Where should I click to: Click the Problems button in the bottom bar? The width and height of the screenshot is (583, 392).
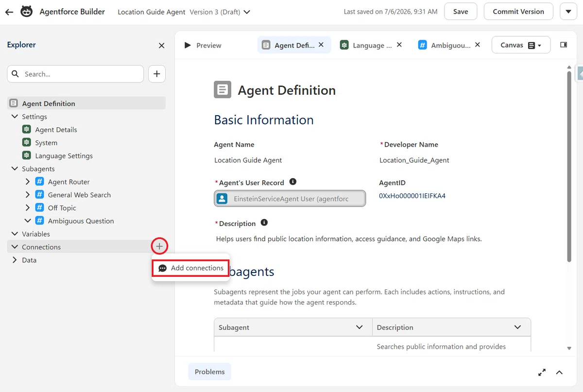209,372
